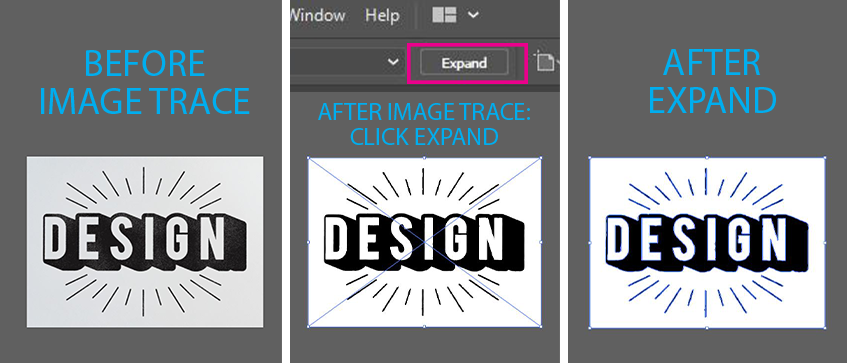Click the AFTER EXPAND heading
847x363 pixels.
pyautogui.click(x=712, y=81)
